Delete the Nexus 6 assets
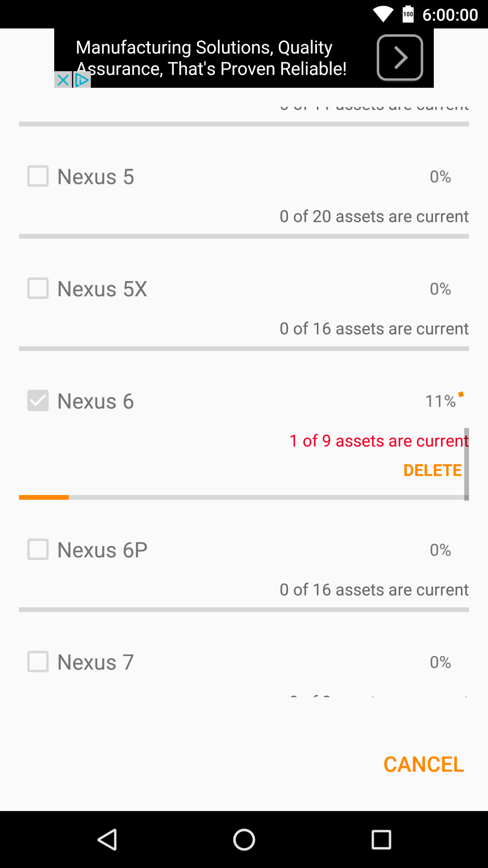 [432, 470]
